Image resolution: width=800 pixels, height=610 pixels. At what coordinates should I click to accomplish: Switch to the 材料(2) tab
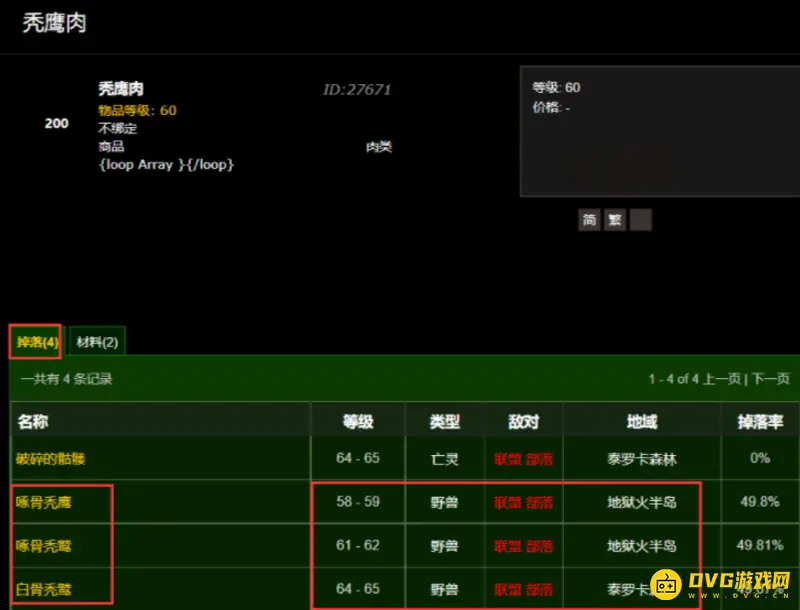(x=97, y=342)
